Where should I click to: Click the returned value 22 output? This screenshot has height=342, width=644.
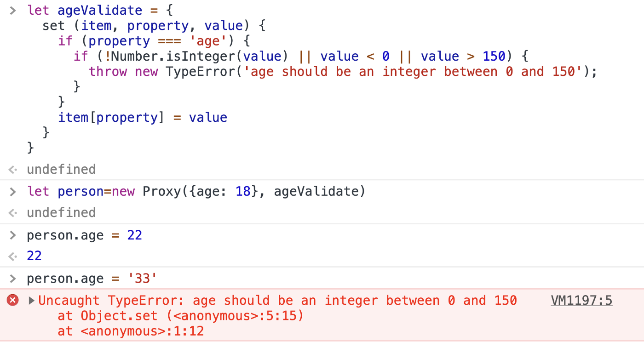(x=34, y=256)
